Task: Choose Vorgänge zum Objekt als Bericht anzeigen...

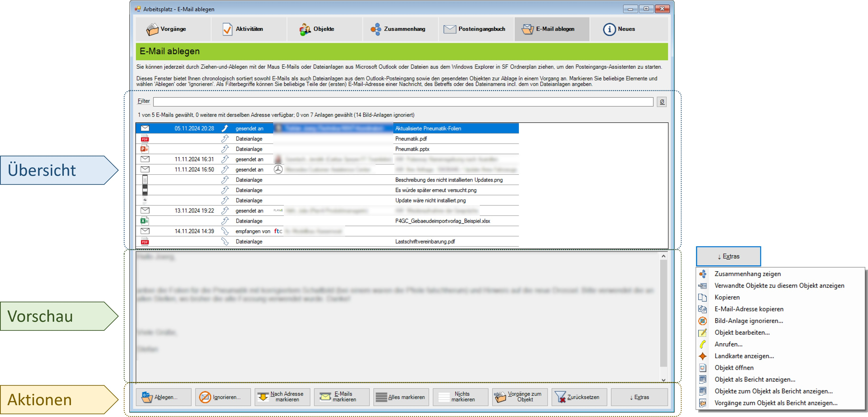Action: (780, 403)
